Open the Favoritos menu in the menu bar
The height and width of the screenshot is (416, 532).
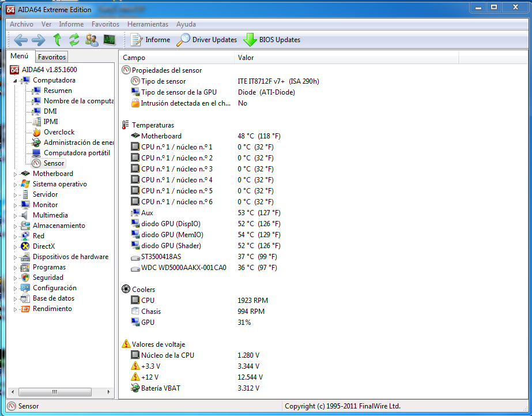[105, 24]
